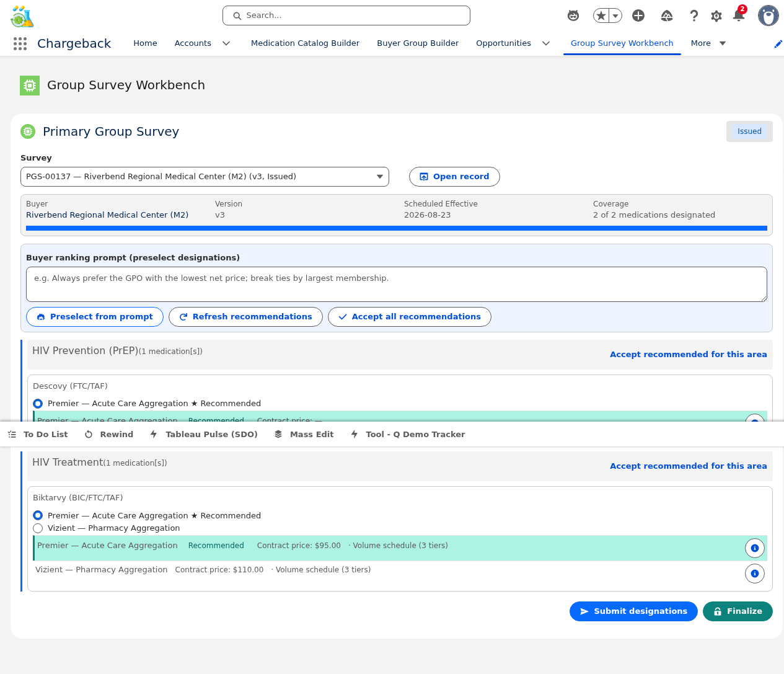Open the user profile avatar

[769, 16]
